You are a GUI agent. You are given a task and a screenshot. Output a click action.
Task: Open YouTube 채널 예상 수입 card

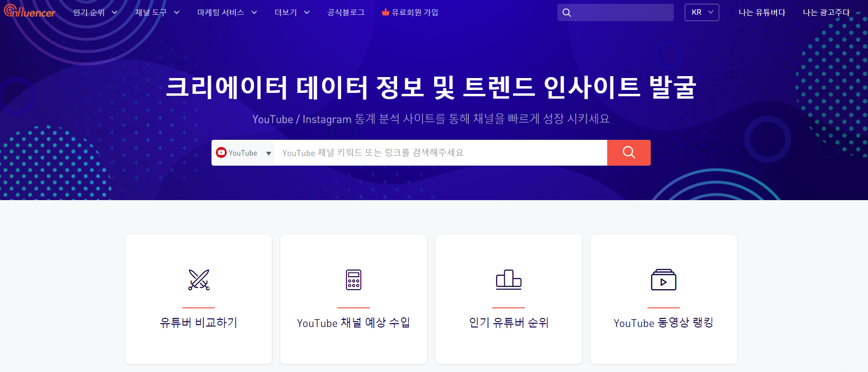click(354, 299)
